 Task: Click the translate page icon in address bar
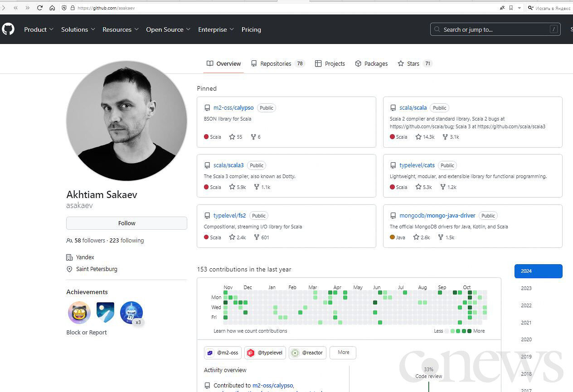click(502, 8)
